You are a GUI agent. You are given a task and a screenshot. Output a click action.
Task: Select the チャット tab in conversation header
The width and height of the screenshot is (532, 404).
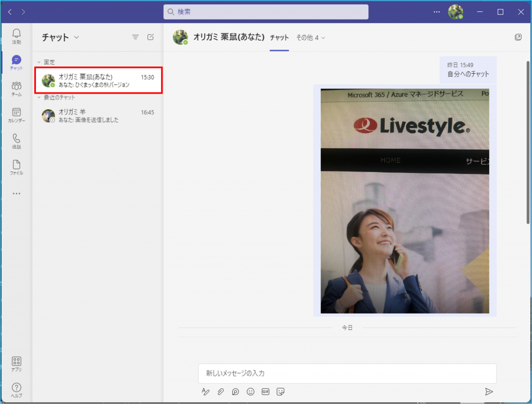[280, 37]
